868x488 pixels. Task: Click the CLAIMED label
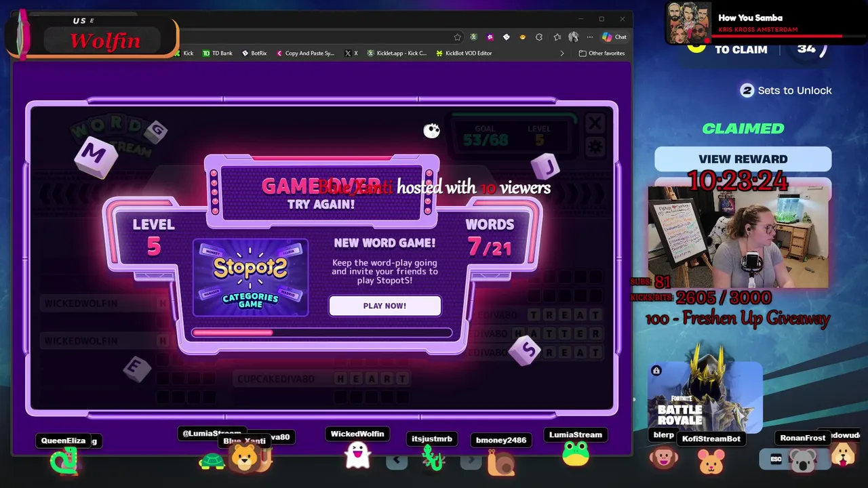click(743, 128)
